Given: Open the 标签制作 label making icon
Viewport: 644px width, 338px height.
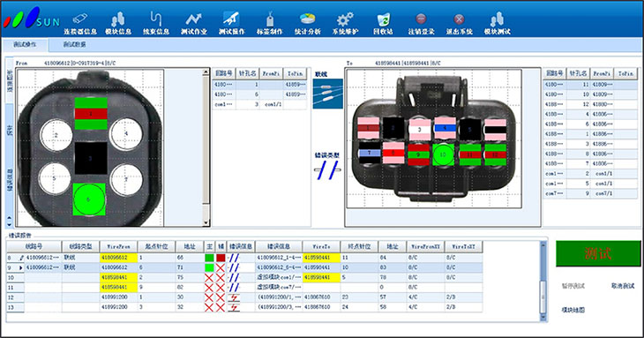Looking at the screenshot, I should pos(269,24).
